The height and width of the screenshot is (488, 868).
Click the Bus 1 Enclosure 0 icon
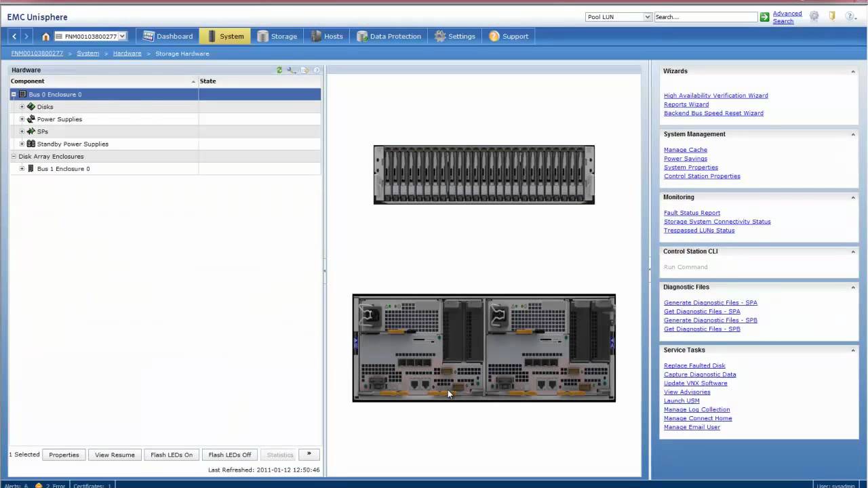[x=31, y=168]
